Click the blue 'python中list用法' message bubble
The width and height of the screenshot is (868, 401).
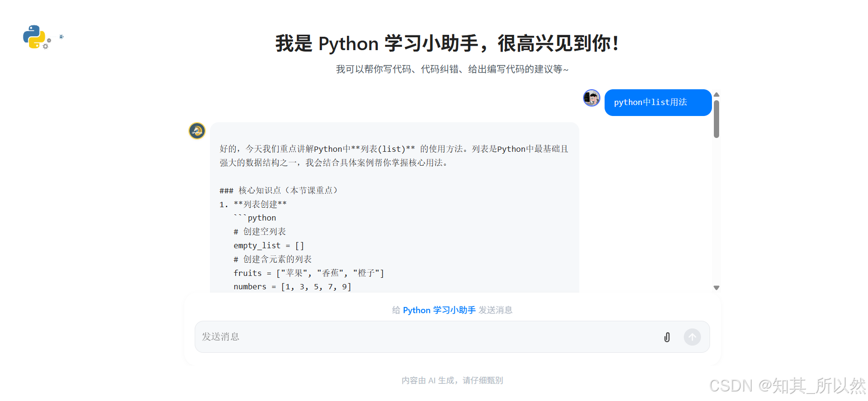click(658, 103)
